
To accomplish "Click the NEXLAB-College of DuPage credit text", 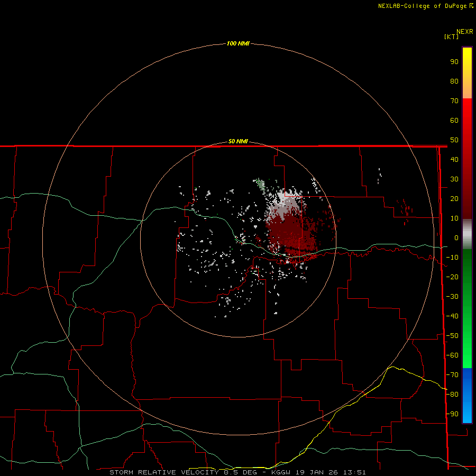I will point(425,6).
